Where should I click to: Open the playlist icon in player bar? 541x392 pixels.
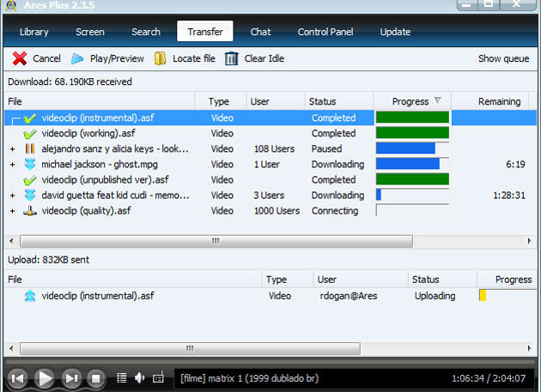pyautogui.click(x=121, y=378)
